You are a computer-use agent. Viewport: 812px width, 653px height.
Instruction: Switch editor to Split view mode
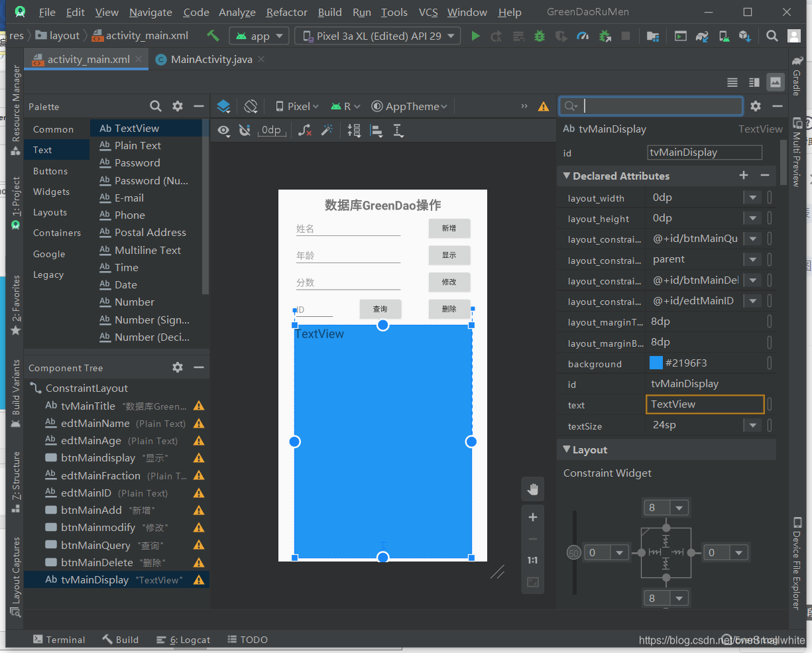pos(754,82)
